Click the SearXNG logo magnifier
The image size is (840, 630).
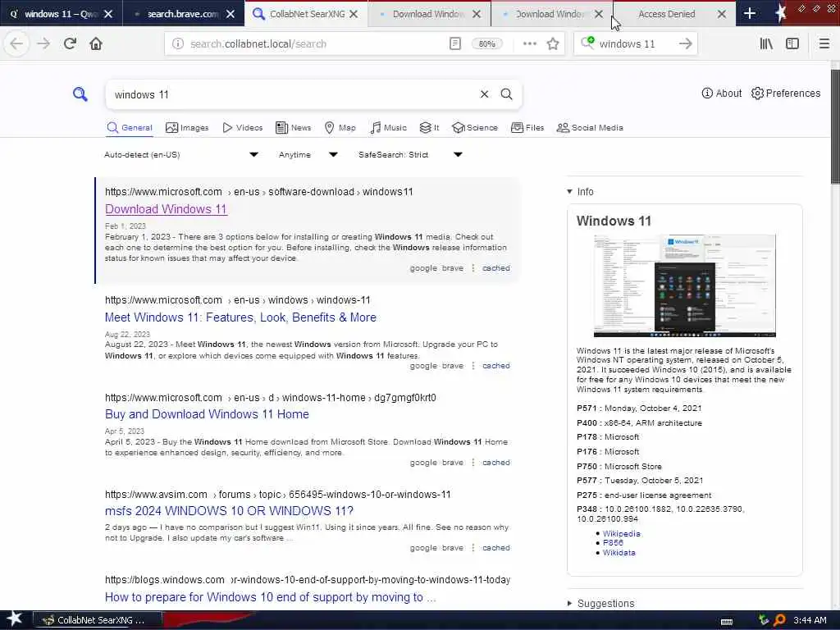80,94
